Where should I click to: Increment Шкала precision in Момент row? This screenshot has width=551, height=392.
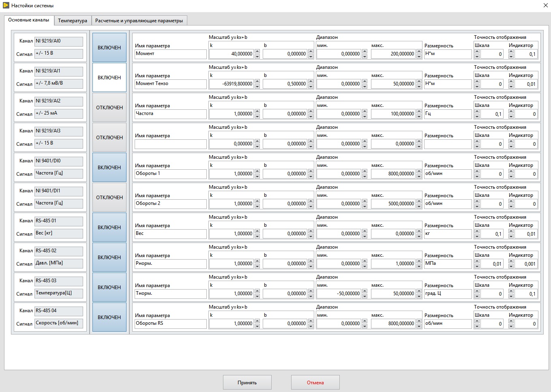[x=477, y=51]
